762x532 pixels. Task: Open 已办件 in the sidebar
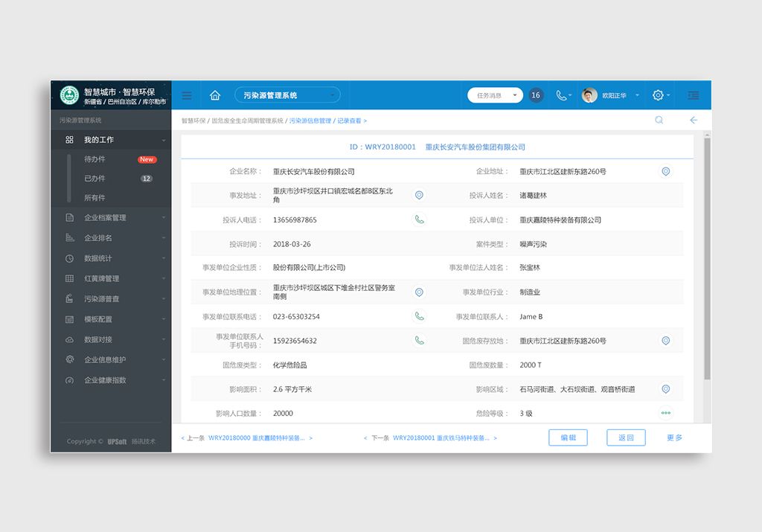[95, 179]
